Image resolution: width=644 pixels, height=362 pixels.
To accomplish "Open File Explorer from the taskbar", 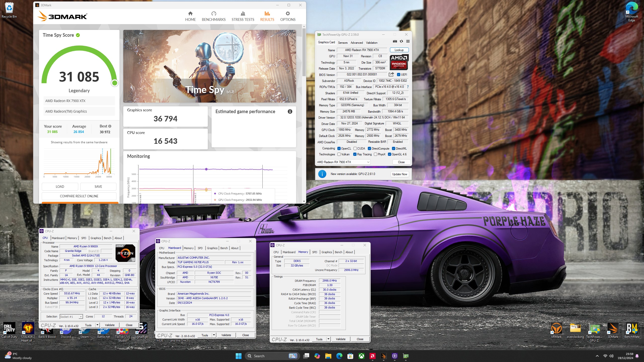I will tap(328, 356).
